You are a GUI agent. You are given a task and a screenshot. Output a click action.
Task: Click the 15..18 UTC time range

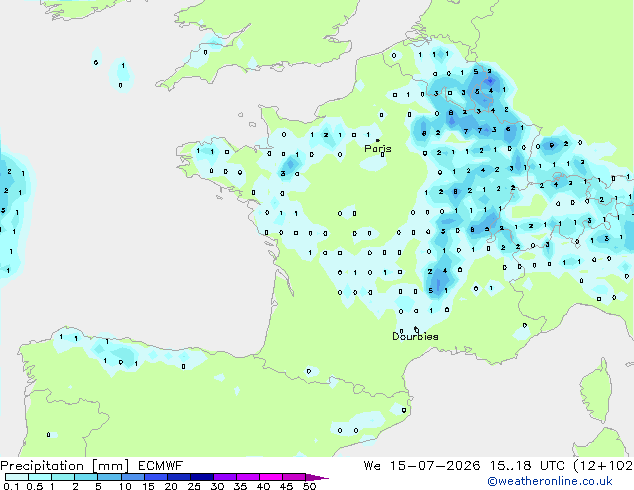click(x=527, y=466)
